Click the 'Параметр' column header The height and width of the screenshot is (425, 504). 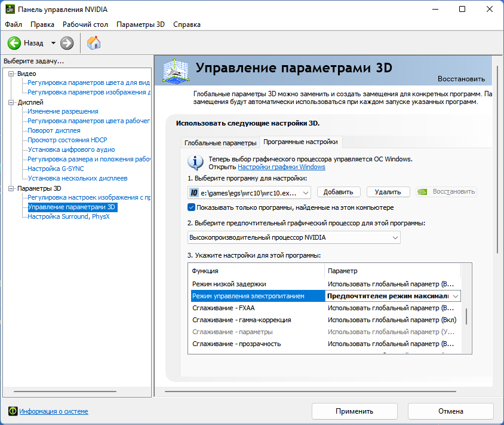coord(393,271)
